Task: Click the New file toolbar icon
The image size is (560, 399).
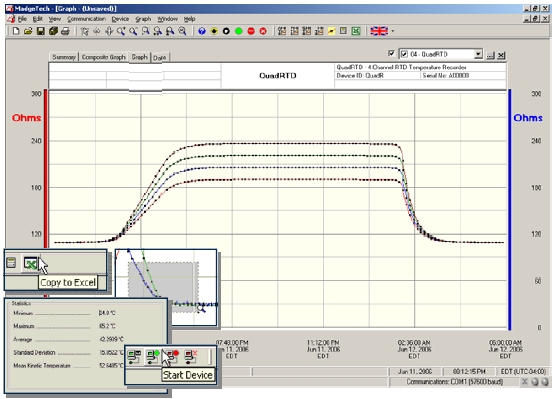Action: [x=16, y=31]
